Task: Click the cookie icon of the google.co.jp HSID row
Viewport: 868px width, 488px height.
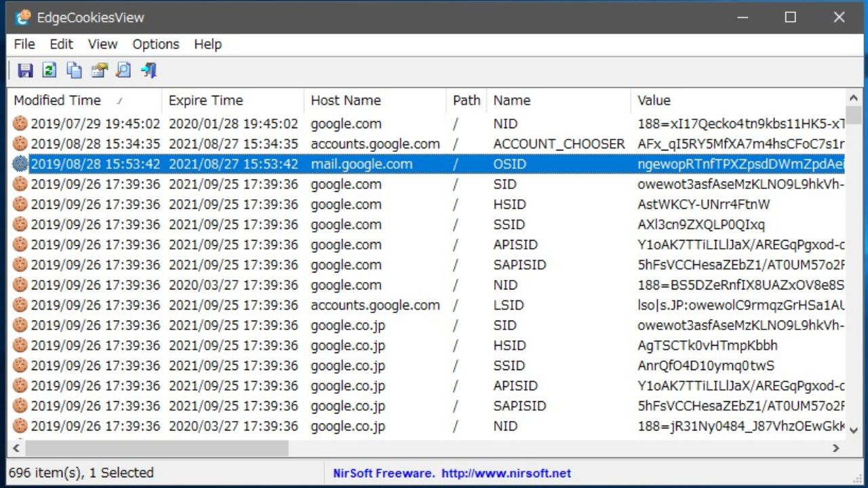Action: pos(20,345)
